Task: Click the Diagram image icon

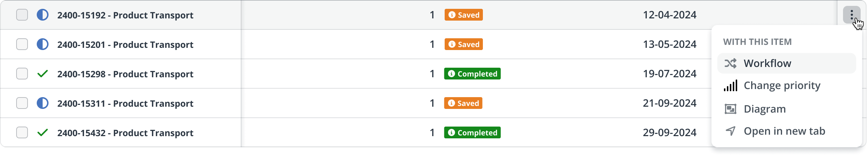Action: pyautogui.click(x=730, y=109)
